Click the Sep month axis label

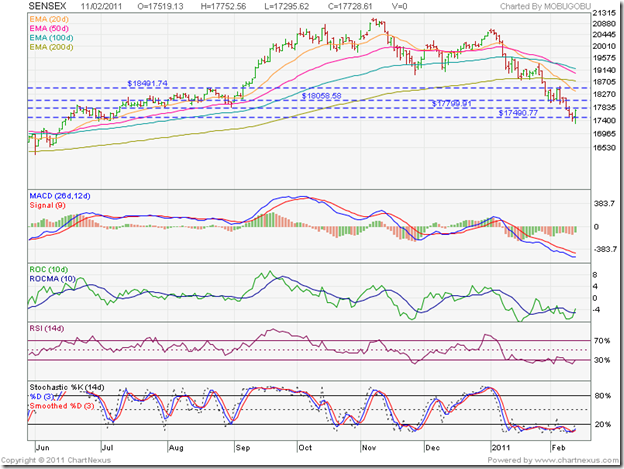click(x=243, y=448)
